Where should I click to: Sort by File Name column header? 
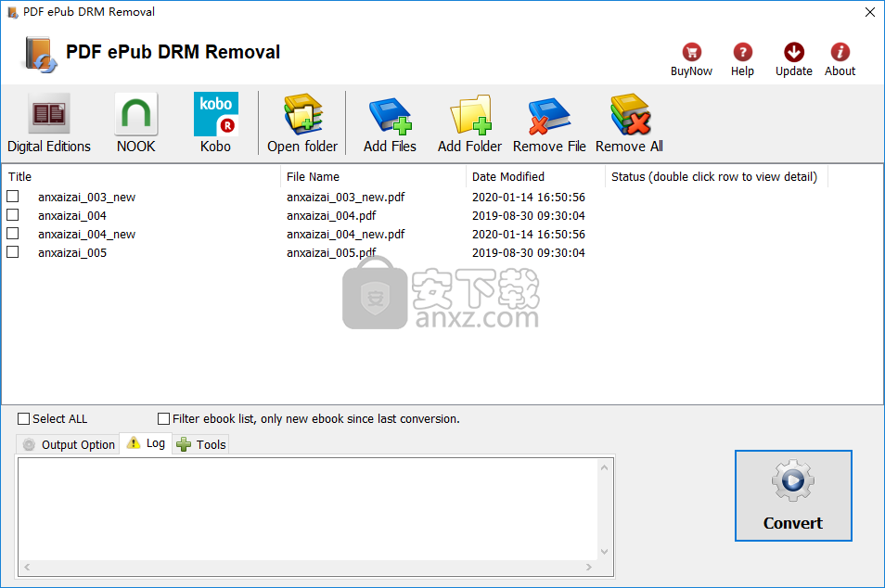(x=373, y=176)
